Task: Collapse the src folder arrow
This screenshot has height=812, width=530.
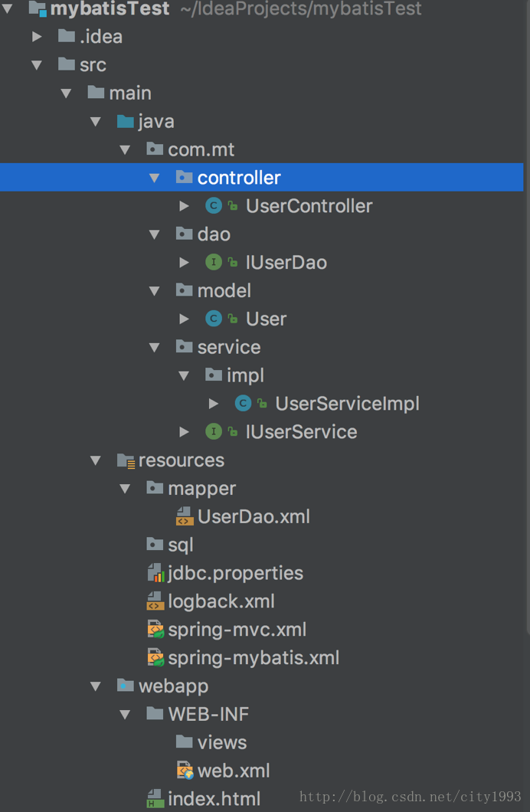Action: pos(37,65)
